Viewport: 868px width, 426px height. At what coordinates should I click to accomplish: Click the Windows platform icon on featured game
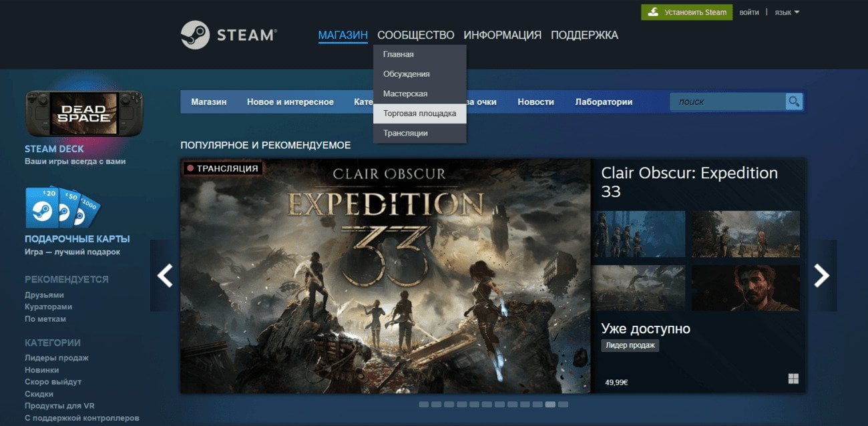(793, 379)
